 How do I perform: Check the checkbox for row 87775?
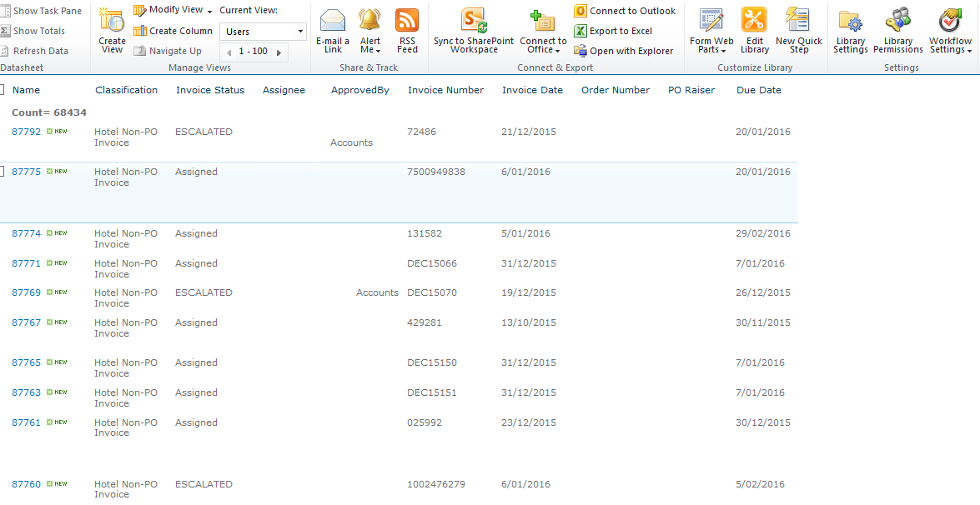[x=2, y=172]
